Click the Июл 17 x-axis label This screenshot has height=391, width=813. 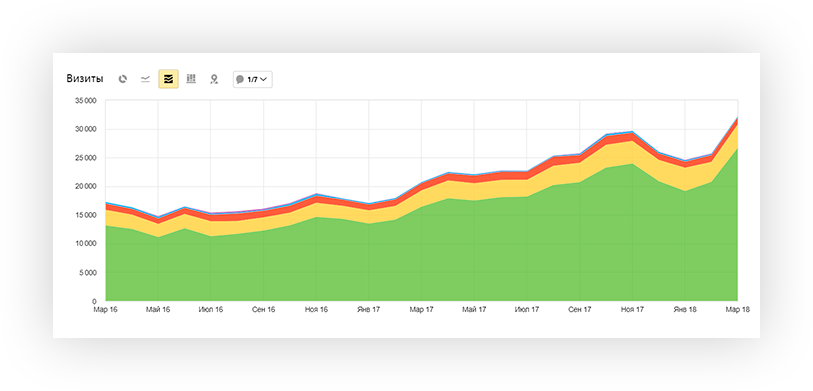click(x=527, y=310)
